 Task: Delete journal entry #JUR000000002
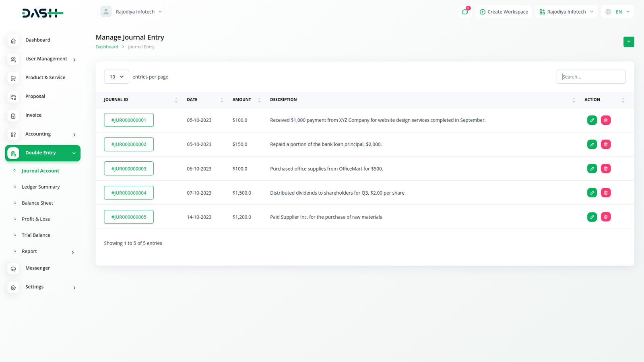(x=606, y=144)
